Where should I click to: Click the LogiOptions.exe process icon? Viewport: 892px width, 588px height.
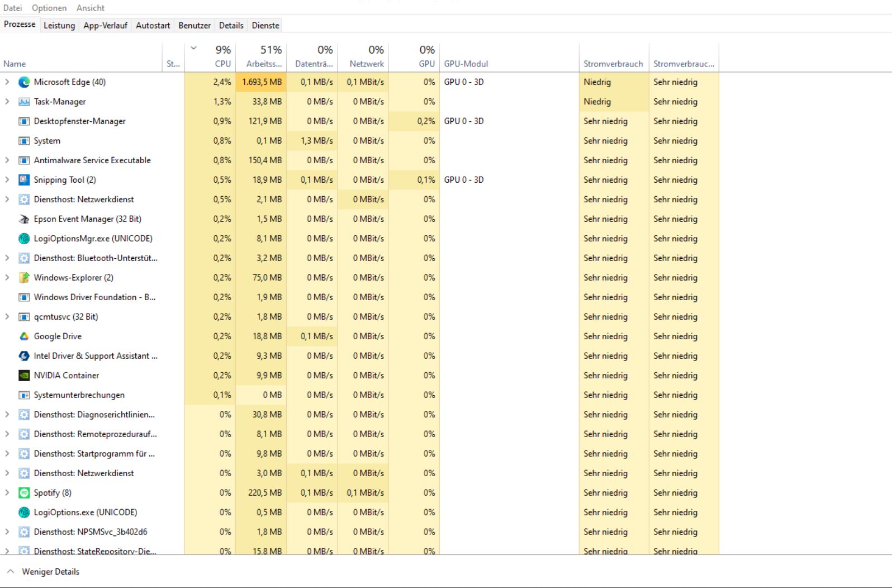pyautogui.click(x=24, y=513)
